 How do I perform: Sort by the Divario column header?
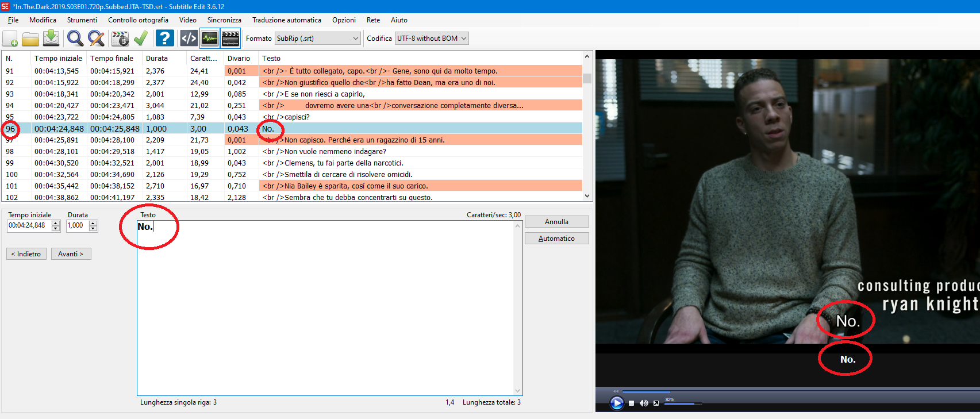click(241, 59)
